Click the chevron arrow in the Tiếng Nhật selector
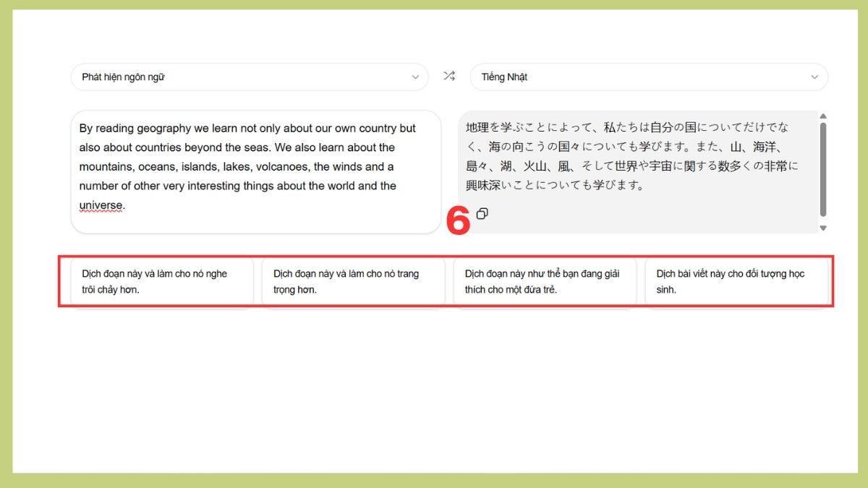Viewport: 868px width, 488px height. pyautogui.click(x=814, y=77)
